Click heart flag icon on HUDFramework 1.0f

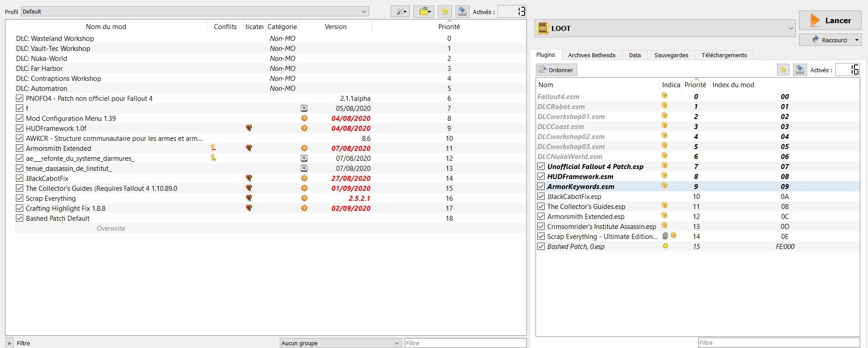tap(249, 128)
